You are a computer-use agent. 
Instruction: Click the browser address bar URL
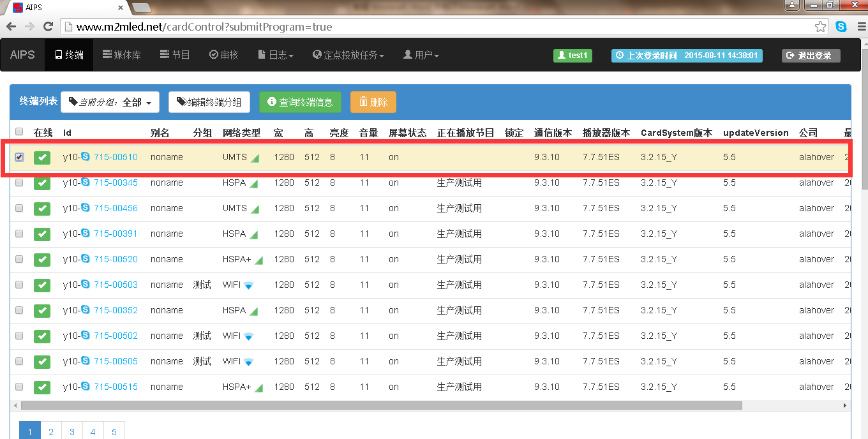coord(204,27)
